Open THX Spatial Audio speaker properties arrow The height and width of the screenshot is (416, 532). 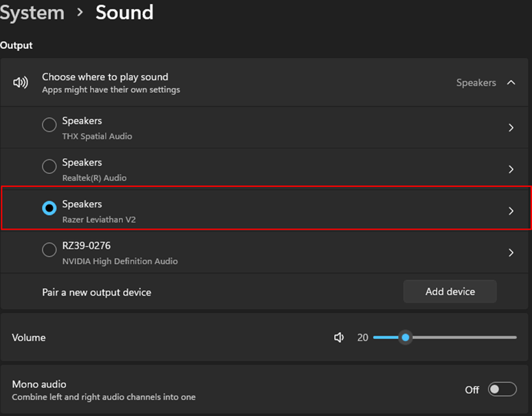click(511, 128)
